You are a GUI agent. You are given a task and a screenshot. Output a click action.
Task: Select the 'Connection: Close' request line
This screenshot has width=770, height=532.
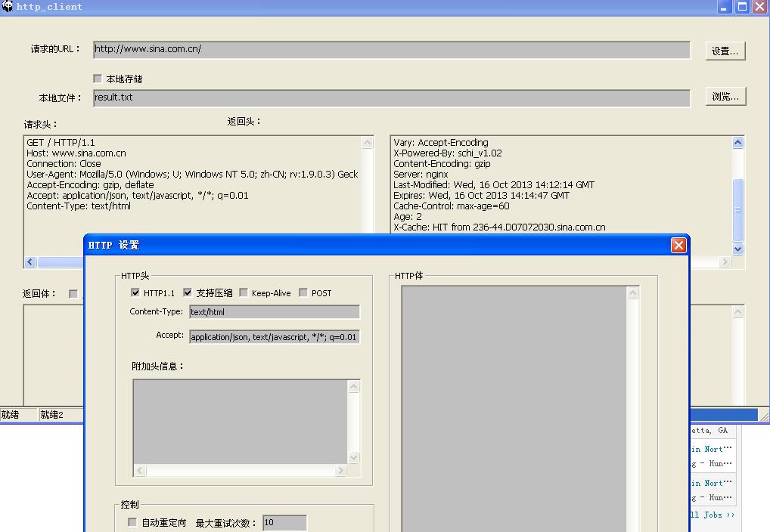pyautogui.click(x=64, y=163)
